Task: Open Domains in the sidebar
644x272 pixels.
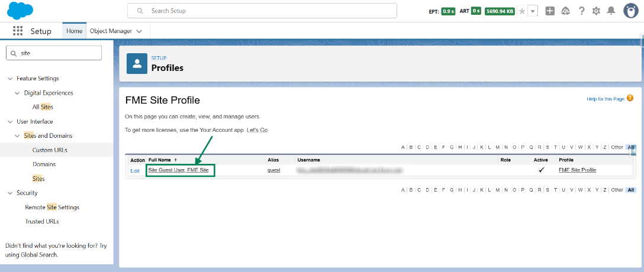Action: (x=44, y=164)
